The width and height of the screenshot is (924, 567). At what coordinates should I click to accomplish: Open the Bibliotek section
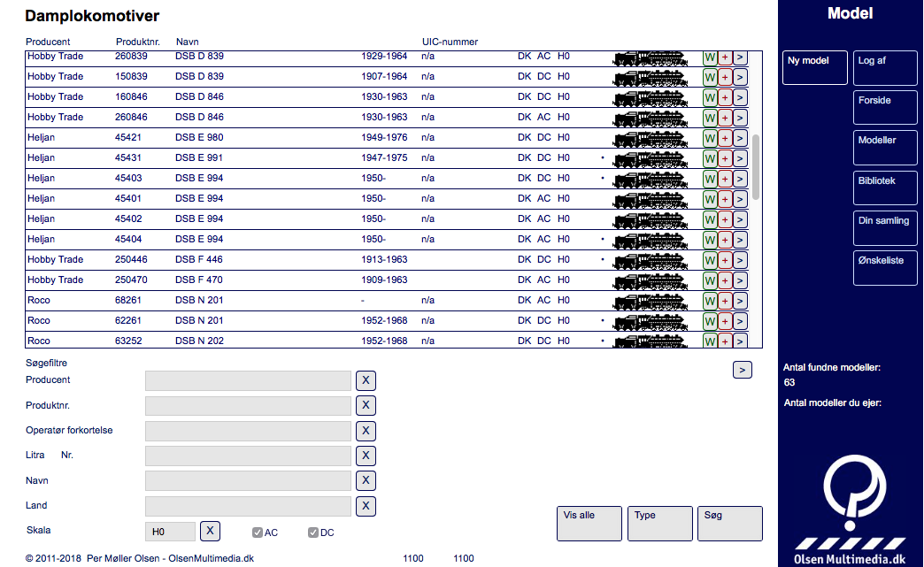coord(885,188)
